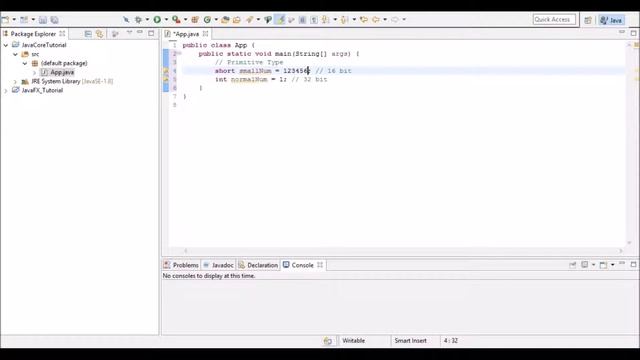This screenshot has width=640, height=360.
Task: Click the Pin Console icon
Action: pyautogui.click(x=573, y=265)
